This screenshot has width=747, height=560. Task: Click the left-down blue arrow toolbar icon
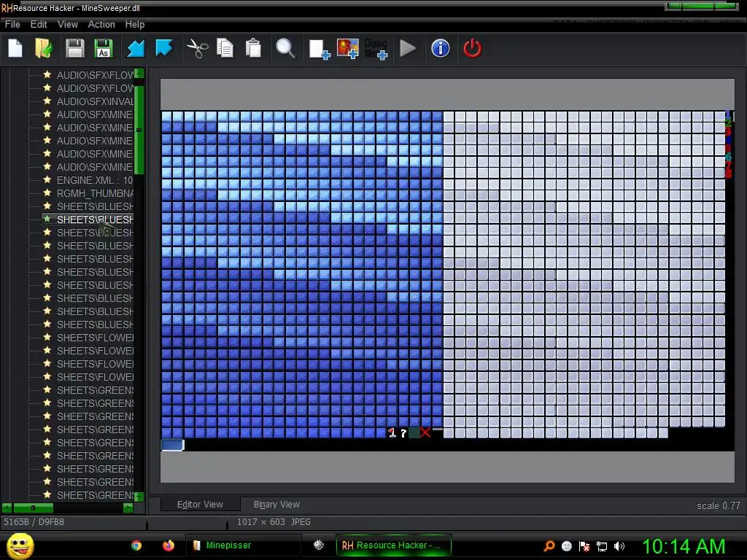click(136, 48)
